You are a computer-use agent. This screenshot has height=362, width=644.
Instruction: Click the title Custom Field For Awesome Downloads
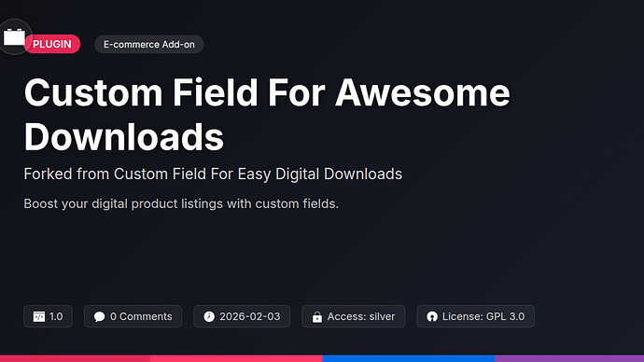pos(267,115)
